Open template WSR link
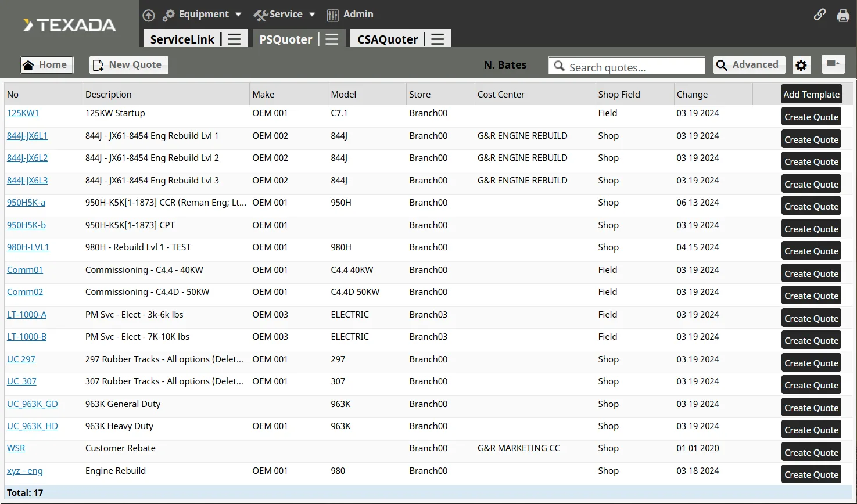 tap(16, 448)
